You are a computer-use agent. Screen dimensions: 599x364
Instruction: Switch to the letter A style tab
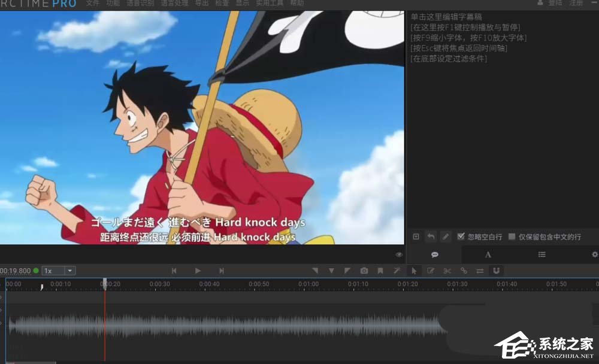click(x=488, y=254)
